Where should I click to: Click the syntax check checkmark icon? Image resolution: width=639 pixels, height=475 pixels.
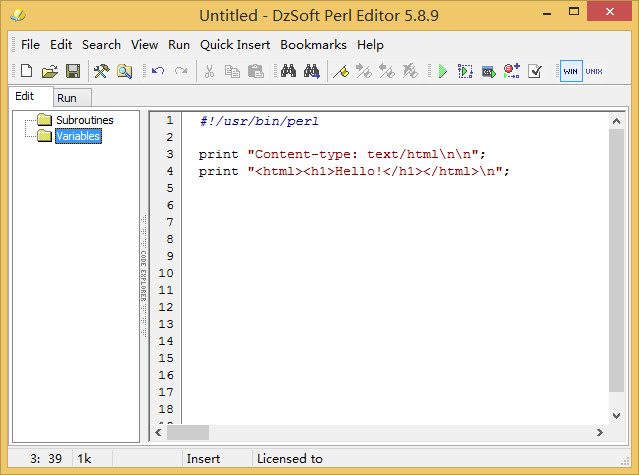point(535,71)
